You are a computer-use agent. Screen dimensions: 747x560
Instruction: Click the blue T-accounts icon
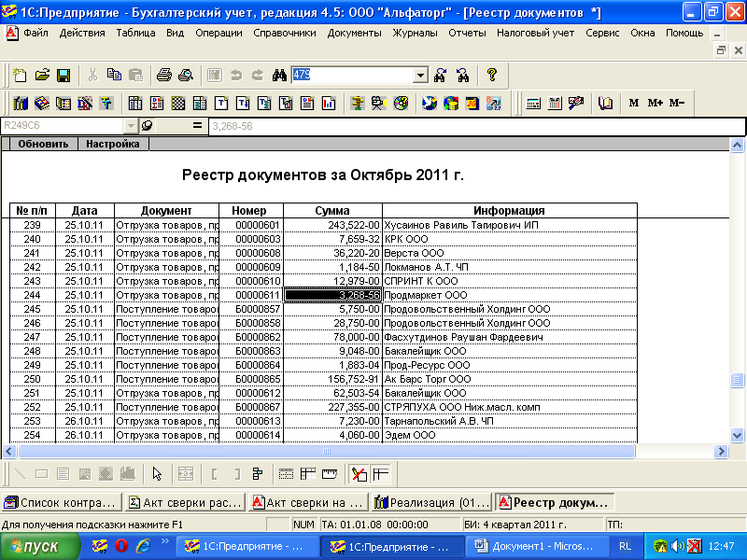point(106,103)
